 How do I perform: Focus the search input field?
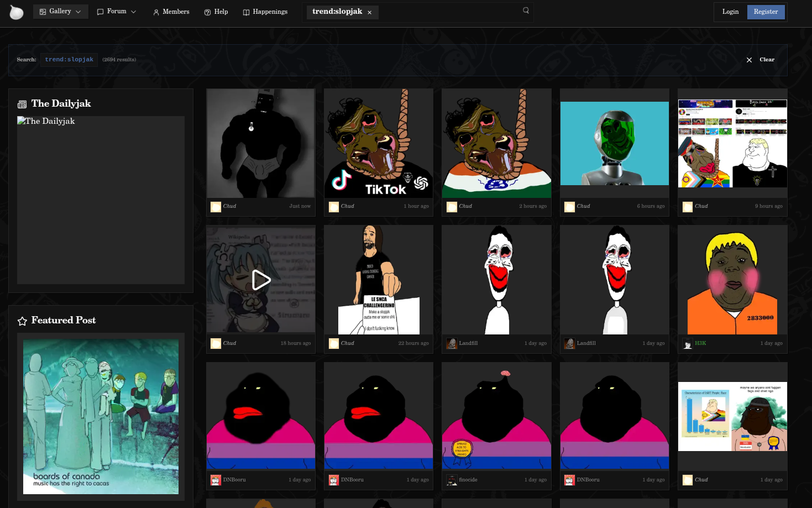pyautogui.click(x=448, y=12)
